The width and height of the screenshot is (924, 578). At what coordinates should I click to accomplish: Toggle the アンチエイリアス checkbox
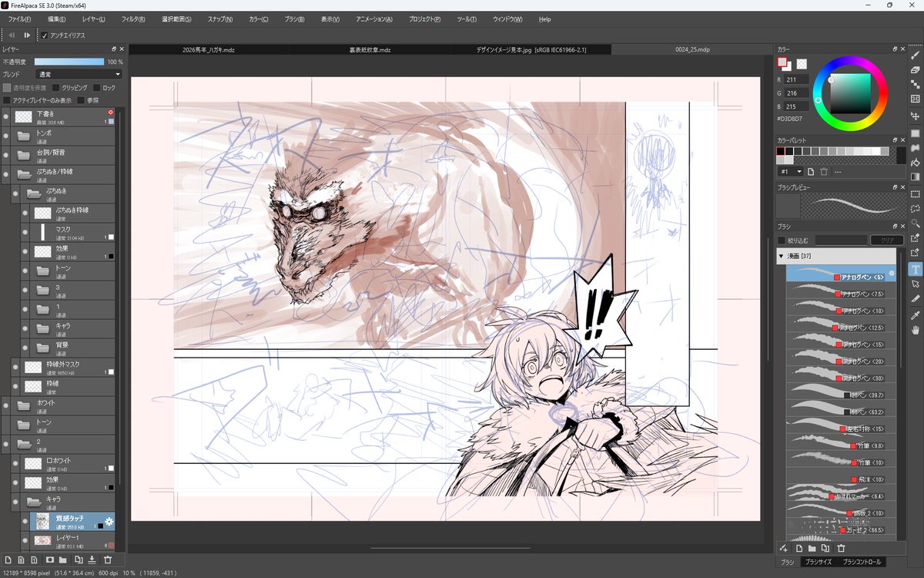(44, 35)
